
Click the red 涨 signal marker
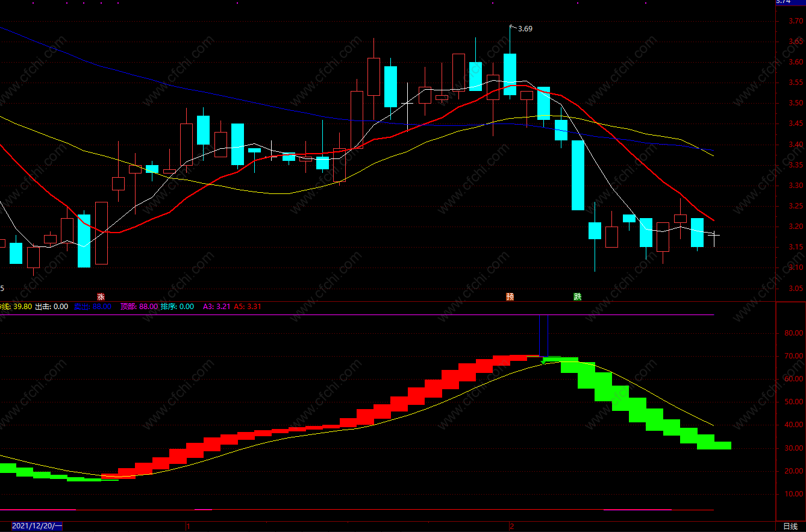coord(101,296)
